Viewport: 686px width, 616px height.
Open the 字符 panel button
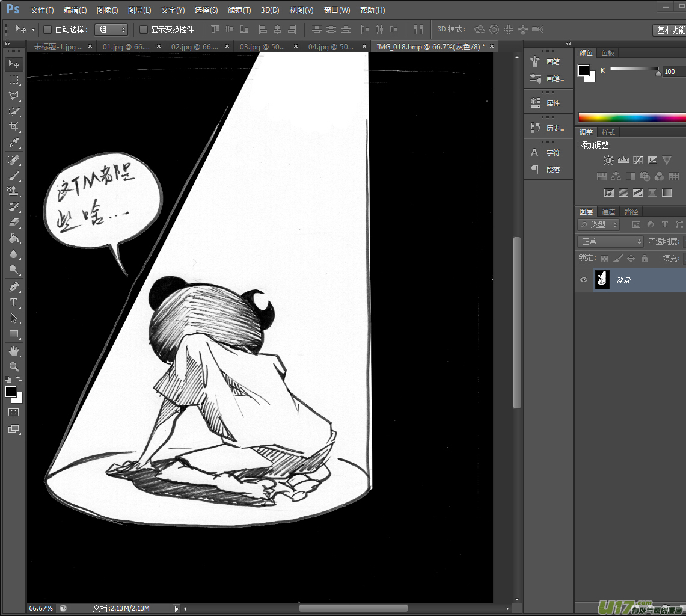click(x=546, y=153)
